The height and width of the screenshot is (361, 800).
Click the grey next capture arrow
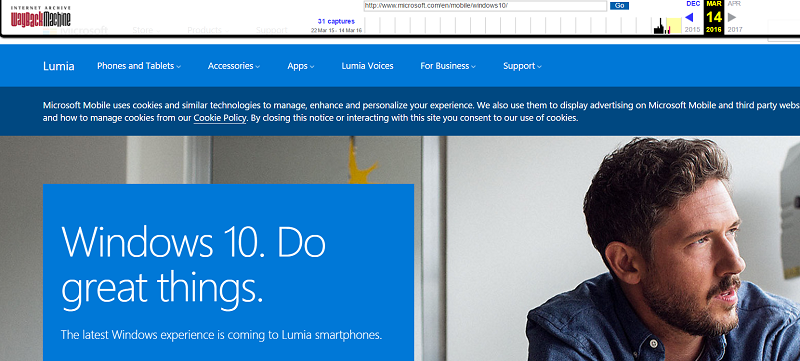pyautogui.click(x=732, y=17)
